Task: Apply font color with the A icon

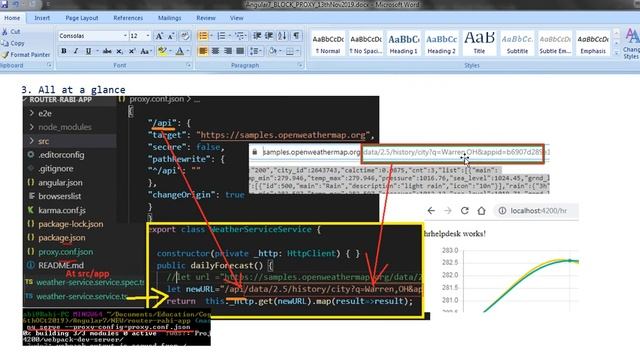Action: [x=180, y=51]
